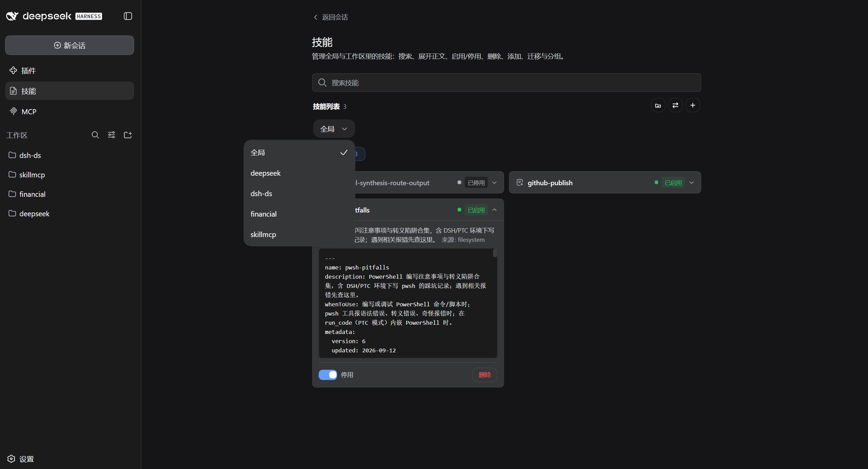868x469 pixels.
Task: Toggle the 停用 switch for pwsh-pitfalls
Action: pyautogui.click(x=328, y=375)
